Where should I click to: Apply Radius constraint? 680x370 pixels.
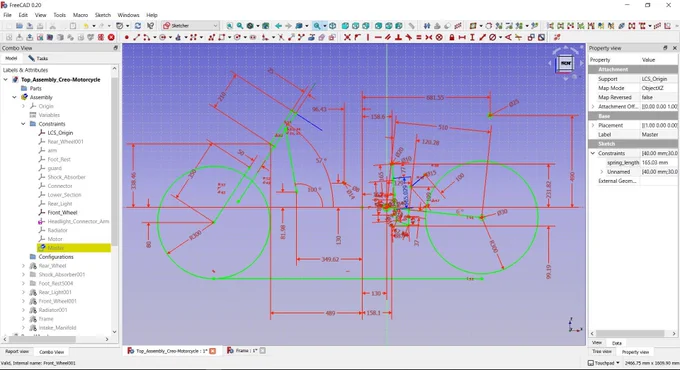pos(493,37)
